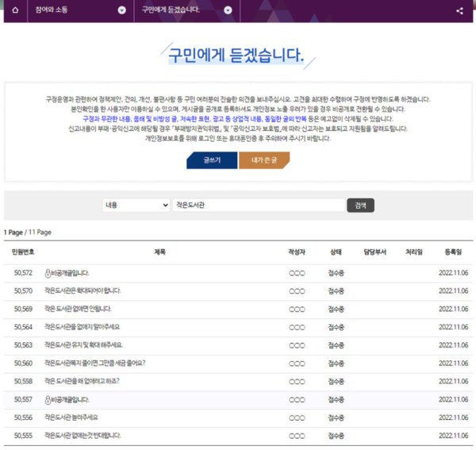Viewport: 476px width, 450px height.
Task: Open post 작은도서관 유지 및 확대 해주세요.
Action: click(83, 345)
